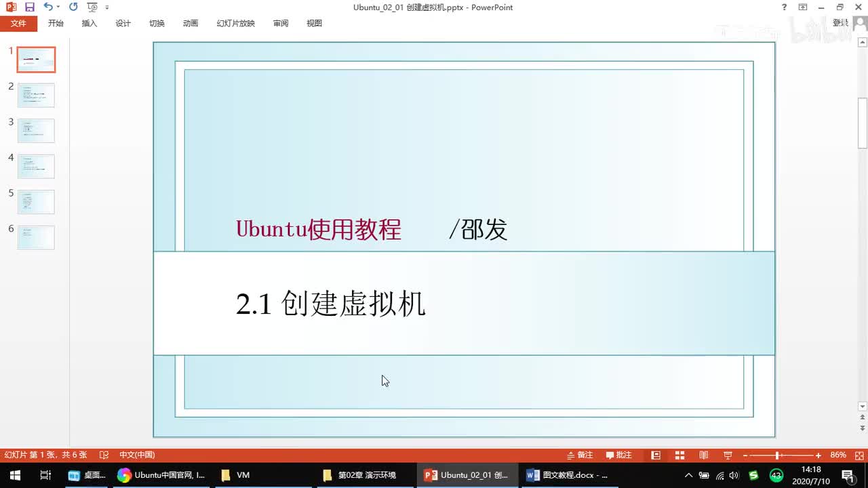
Task: Open the Windows Start menu
Action: [x=15, y=475]
